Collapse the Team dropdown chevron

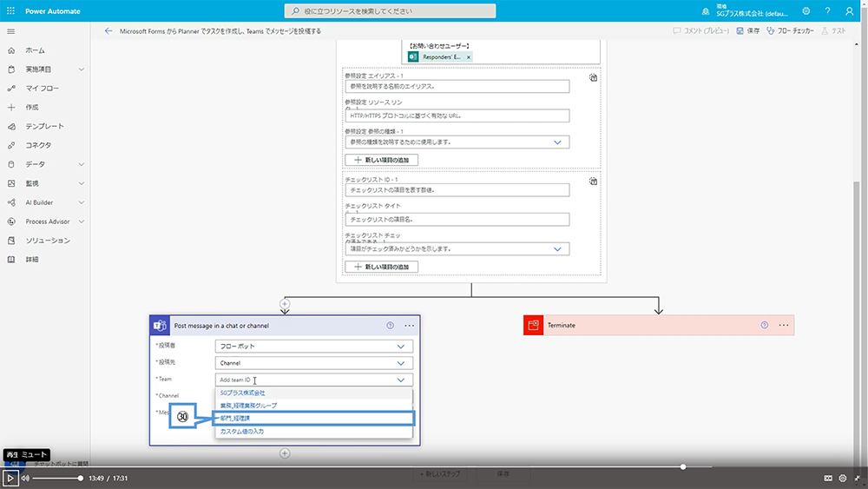click(401, 380)
